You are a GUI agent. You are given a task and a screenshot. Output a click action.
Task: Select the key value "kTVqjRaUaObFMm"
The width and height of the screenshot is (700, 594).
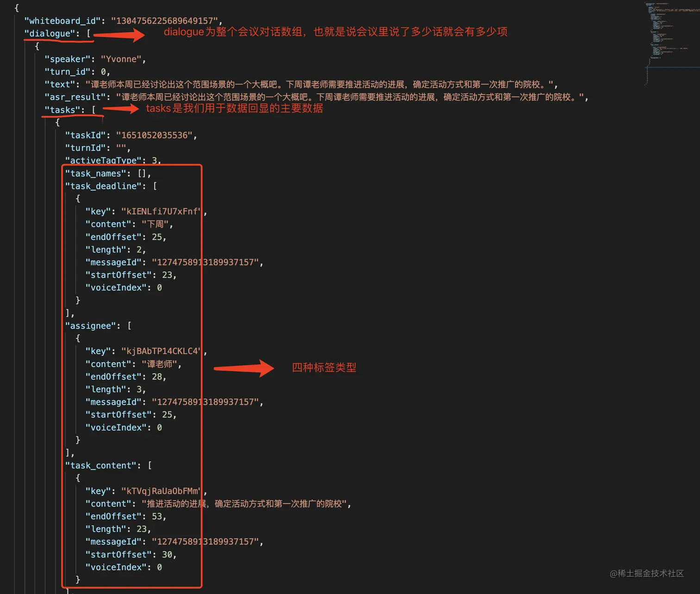point(162,491)
